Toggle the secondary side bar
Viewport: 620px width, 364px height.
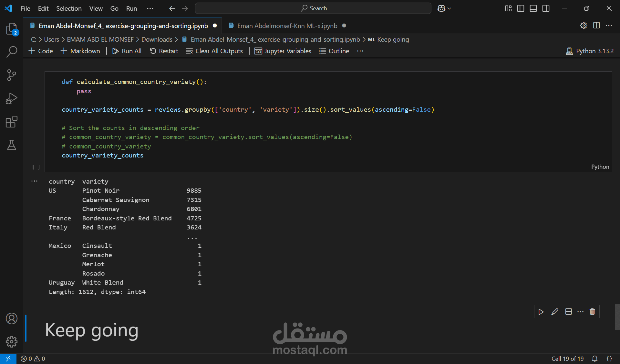546,8
